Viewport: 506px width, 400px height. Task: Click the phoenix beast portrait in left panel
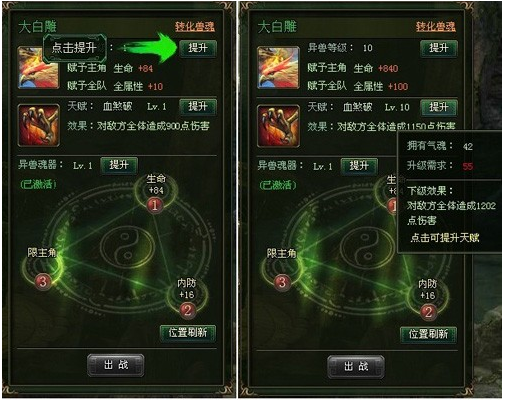click(38, 68)
